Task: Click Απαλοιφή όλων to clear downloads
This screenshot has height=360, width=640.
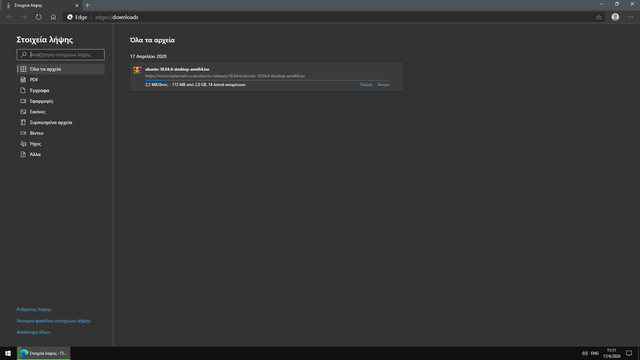Action: (33, 332)
